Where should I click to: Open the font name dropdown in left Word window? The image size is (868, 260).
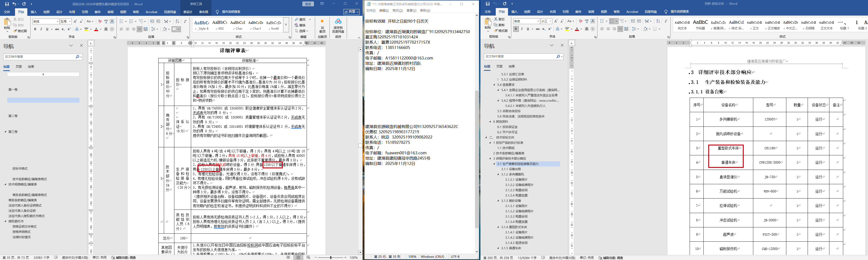(x=57, y=21)
